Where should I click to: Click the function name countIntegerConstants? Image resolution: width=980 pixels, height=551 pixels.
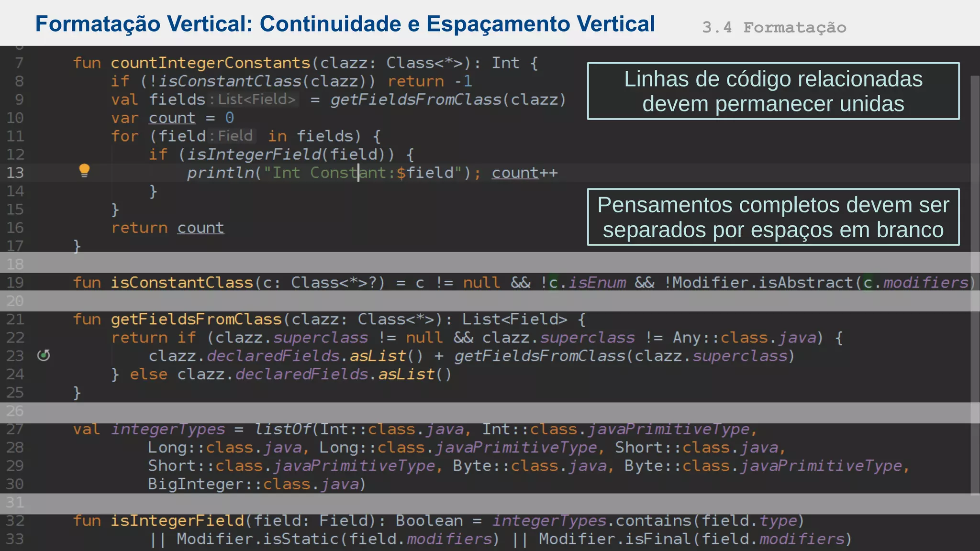211,63
